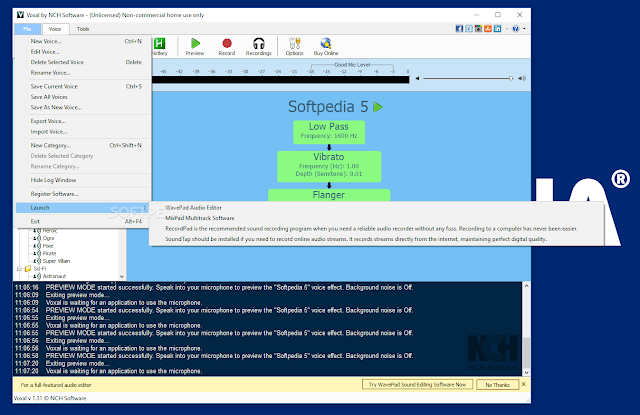Screen dimensions: 640x415
Task: Click the 'Voxal v 1.31 © NCH Software' status text
Action: tap(50, 398)
